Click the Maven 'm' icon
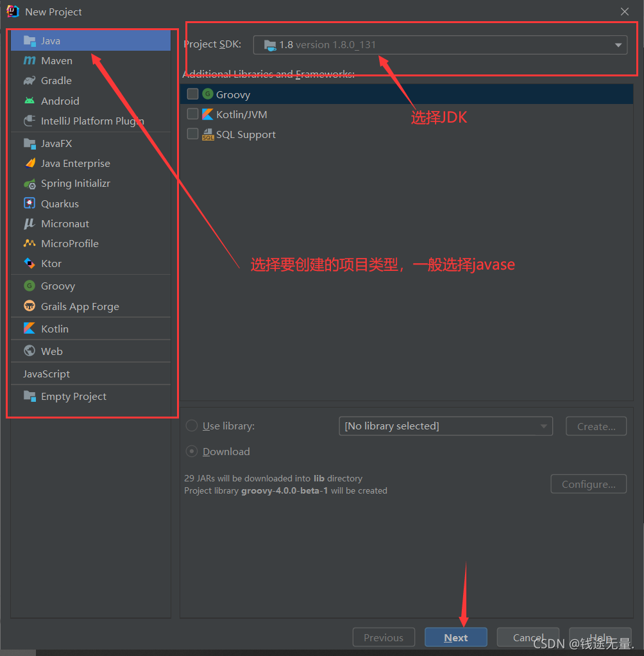Viewport: 644px width, 656px height. 30,61
